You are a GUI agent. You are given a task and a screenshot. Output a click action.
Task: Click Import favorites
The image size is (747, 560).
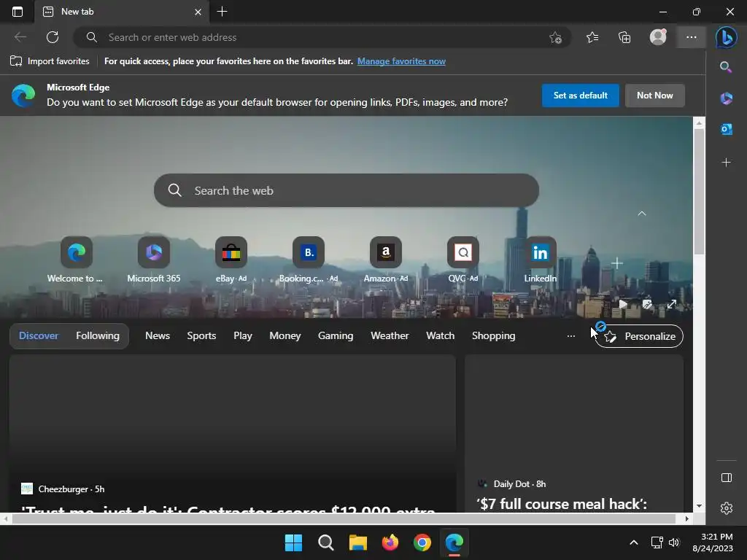click(50, 61)
